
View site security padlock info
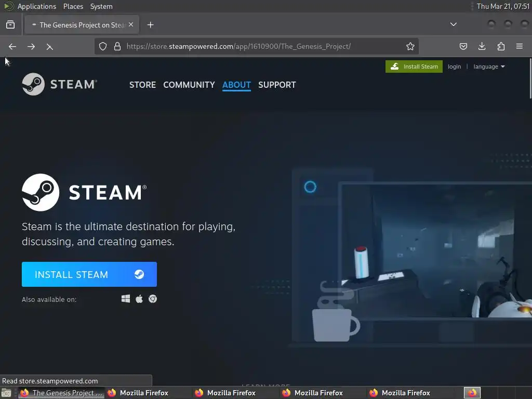pyautogui.click(x=117, y=46)
